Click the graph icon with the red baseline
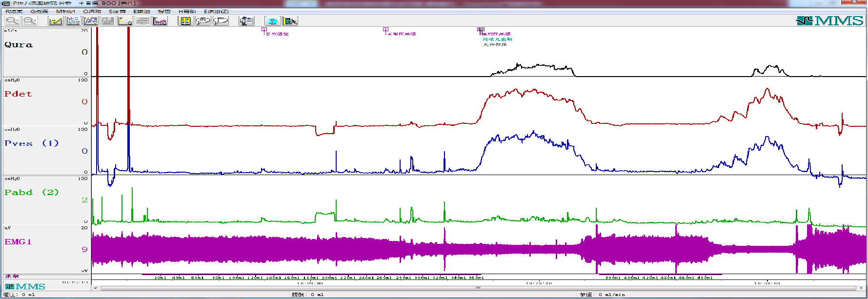 pos(56,21)
